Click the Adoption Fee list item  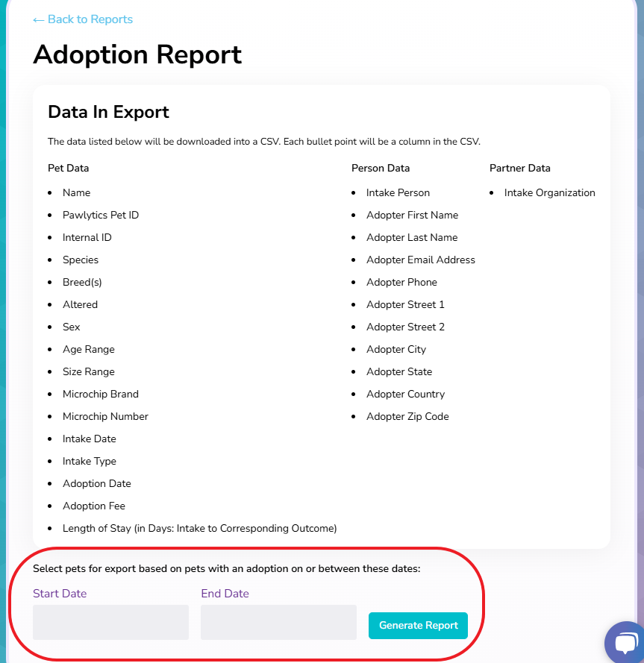(94, 506)
